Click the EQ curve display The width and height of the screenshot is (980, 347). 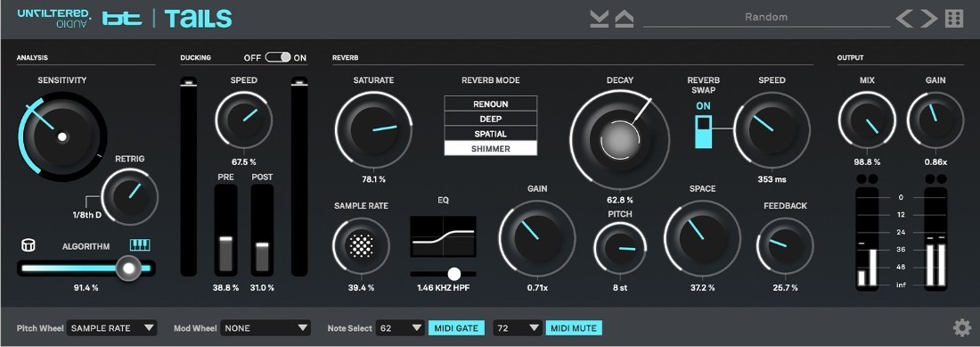point(443,236)
